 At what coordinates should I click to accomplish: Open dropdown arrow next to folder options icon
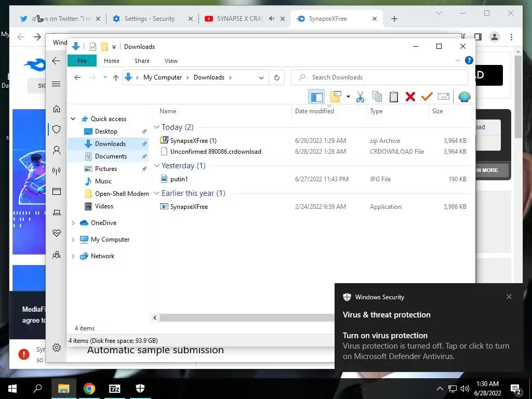click(348, 97)
